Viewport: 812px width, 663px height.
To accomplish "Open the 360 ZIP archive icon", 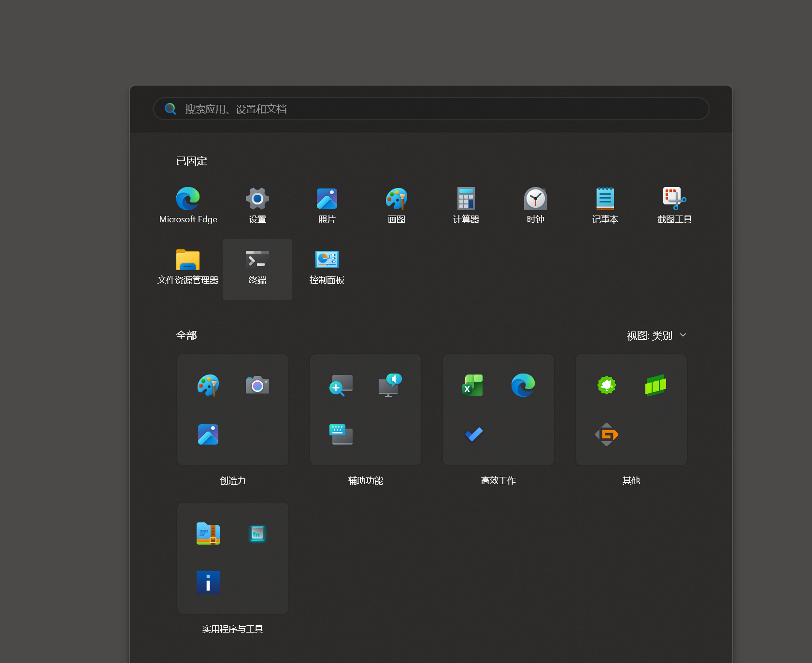I will pyautogui.click(x=208, y=534).
